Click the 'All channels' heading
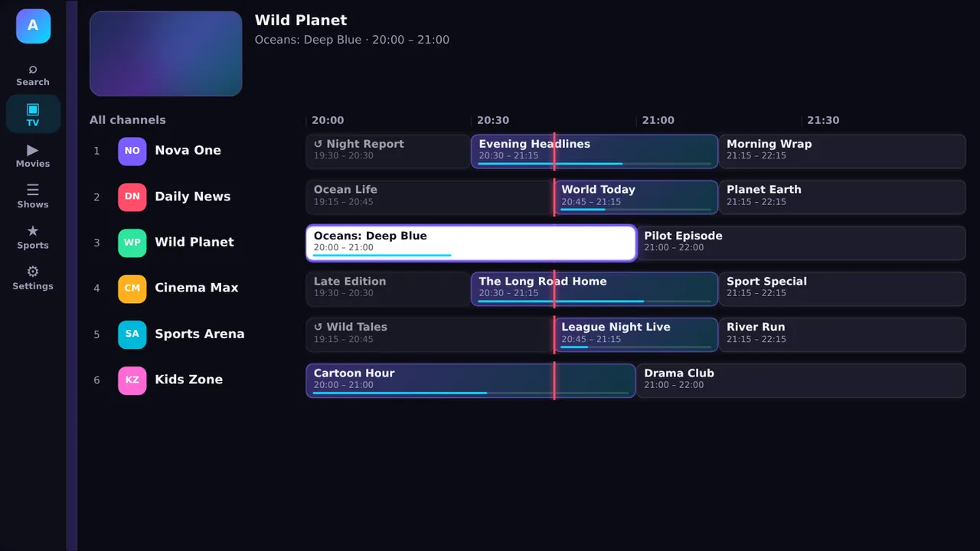Viewport: 980px width, 551px height. tap(127, 120)
